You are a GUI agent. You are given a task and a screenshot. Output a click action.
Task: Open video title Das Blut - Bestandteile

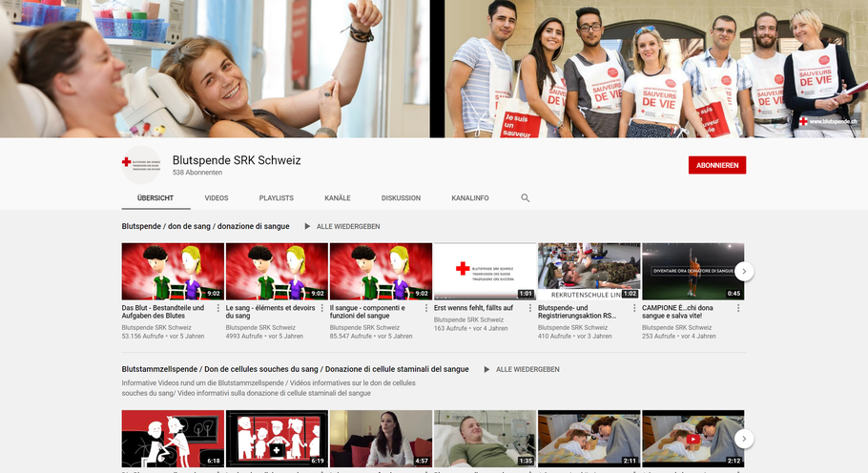coord(164,312)
